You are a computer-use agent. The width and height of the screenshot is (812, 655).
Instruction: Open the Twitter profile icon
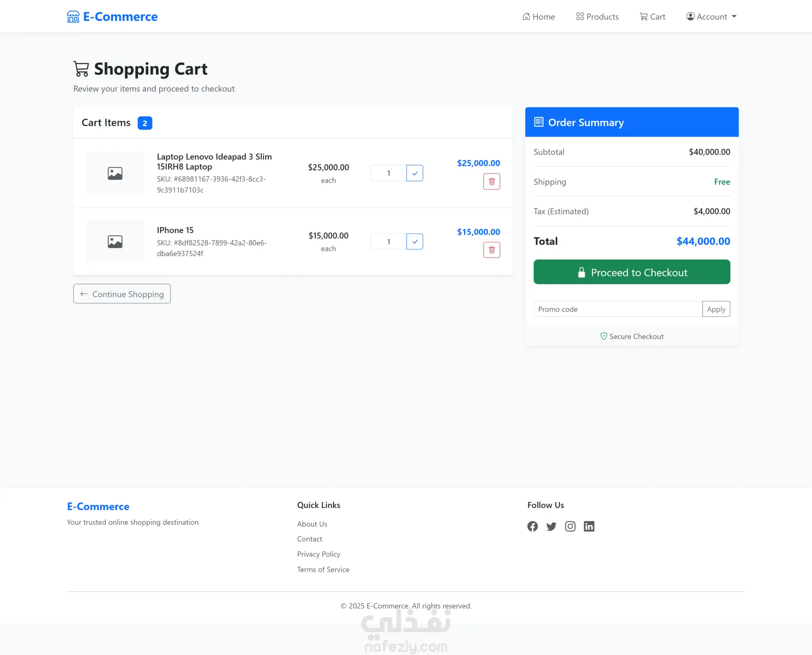click(551, 526)
